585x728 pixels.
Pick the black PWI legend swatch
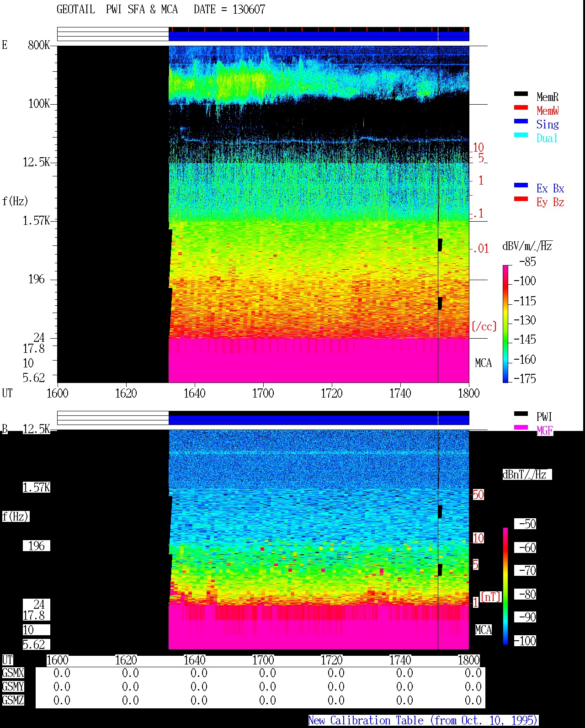point(521,414)
